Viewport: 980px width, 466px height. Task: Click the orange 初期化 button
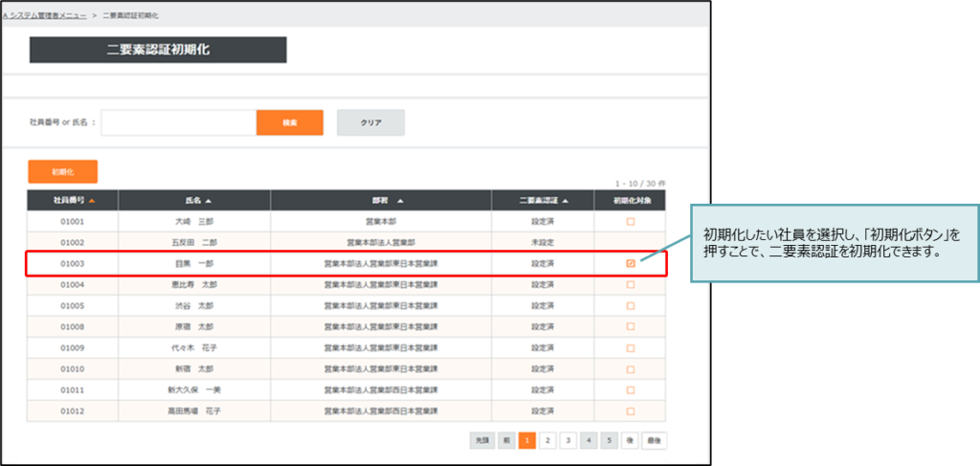(x=62, y=171)
